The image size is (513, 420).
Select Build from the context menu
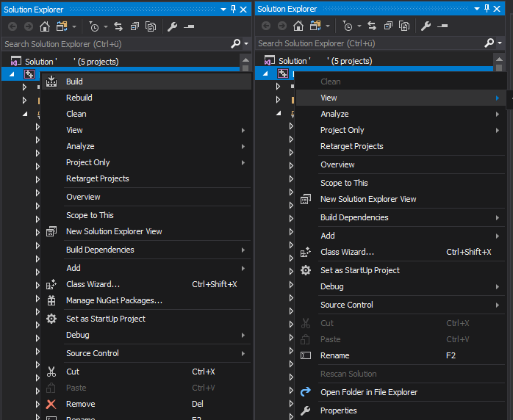click(74, 82)
